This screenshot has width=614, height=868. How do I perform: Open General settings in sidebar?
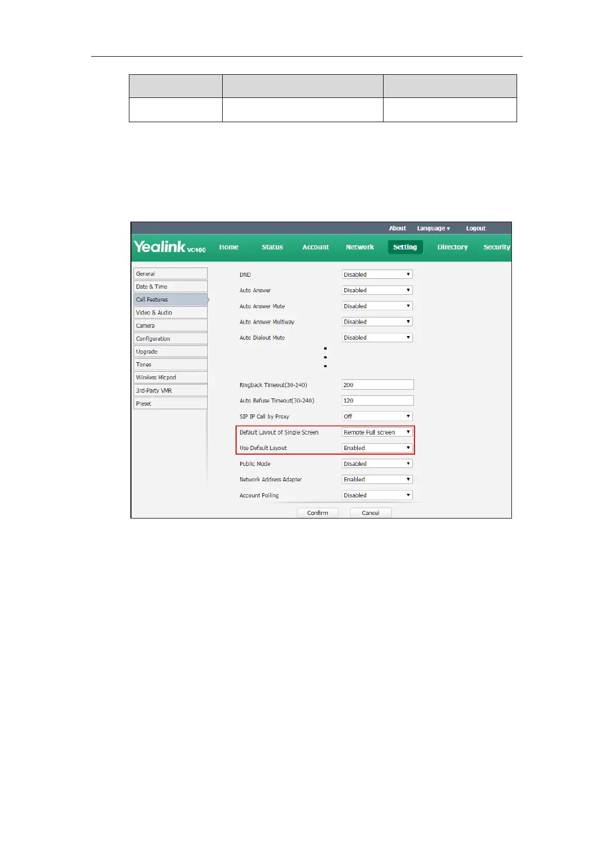170,274
